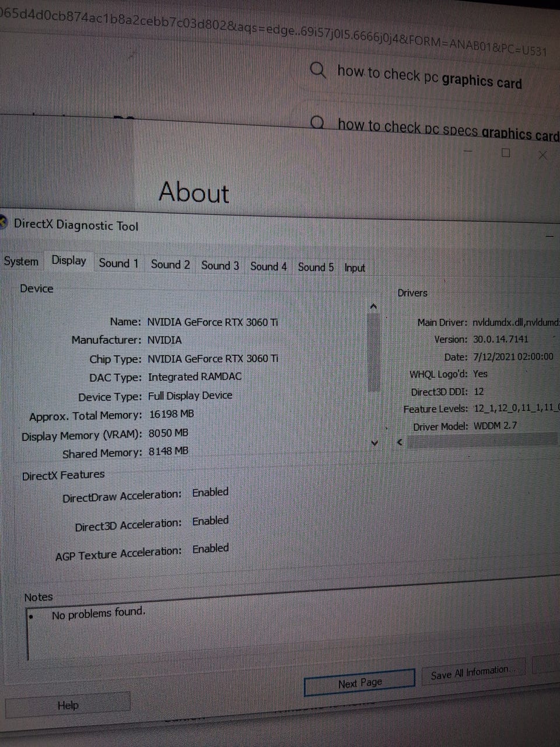The image size is (560, 747).
Task: Click Approx. Total Memory value 16198 MB
Action: point(171,414)
